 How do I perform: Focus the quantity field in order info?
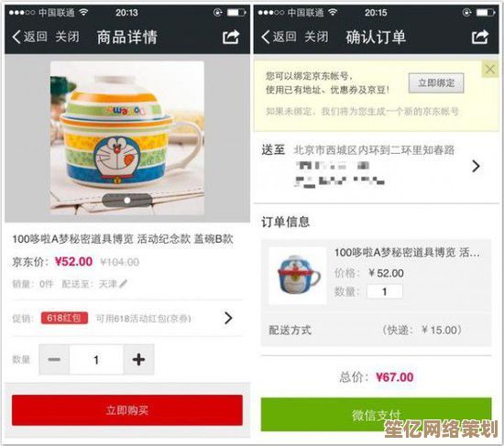coord(385,292)
